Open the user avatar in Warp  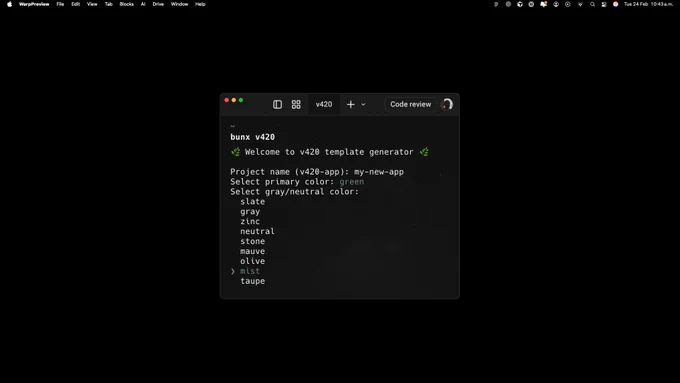tap(447, 105)
